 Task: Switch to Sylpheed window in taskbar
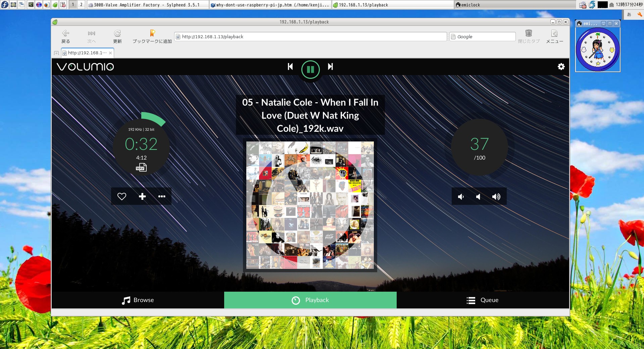click(x=147, y=5)
